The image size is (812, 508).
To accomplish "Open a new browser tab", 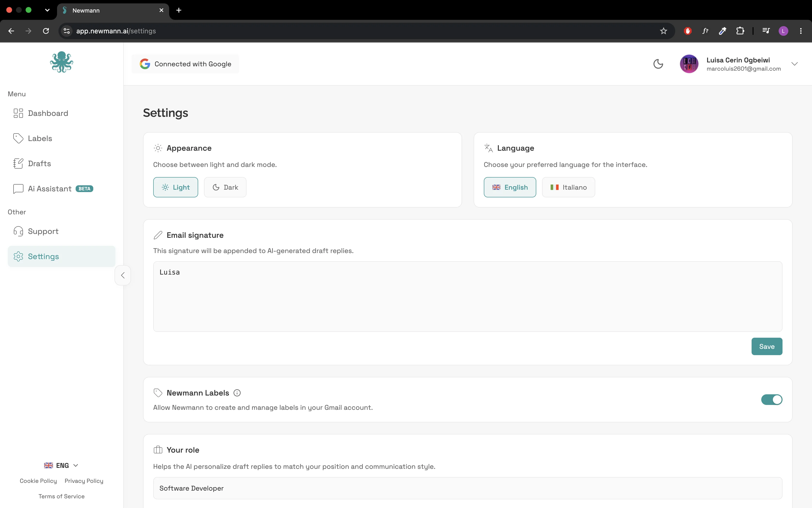I will 179,10.
